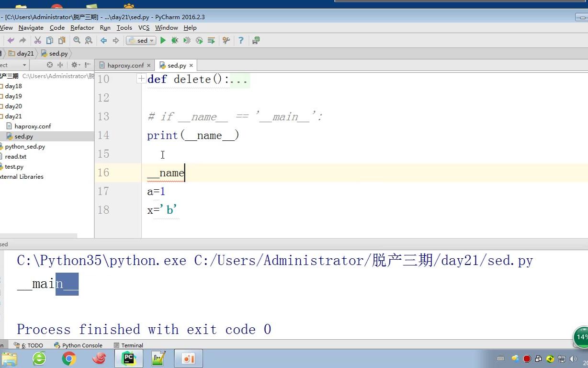This screenshot has height=368, width=588.
Task: Start debugging with the bug icon
Action: coord(174,40)
